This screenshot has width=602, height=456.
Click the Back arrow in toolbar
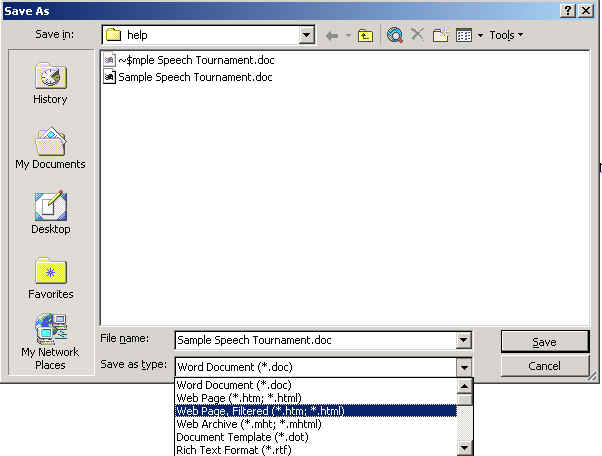click(x=332, y=35)
